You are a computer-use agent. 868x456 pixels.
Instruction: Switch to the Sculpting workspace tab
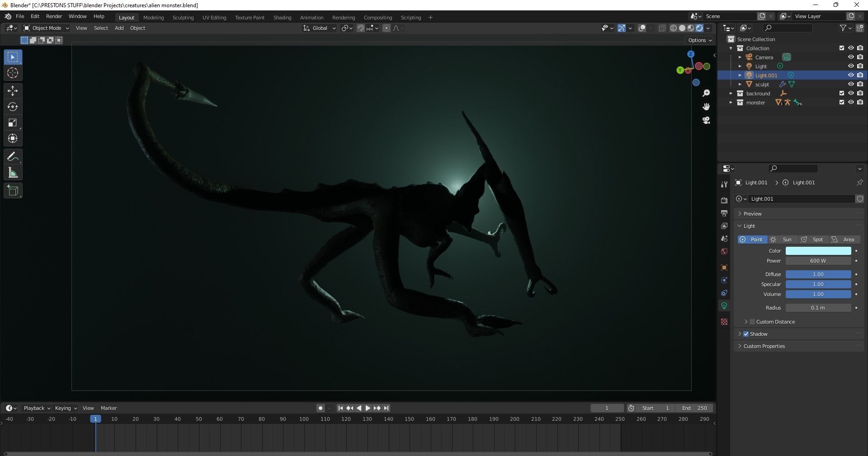click(x=183, y=18)
